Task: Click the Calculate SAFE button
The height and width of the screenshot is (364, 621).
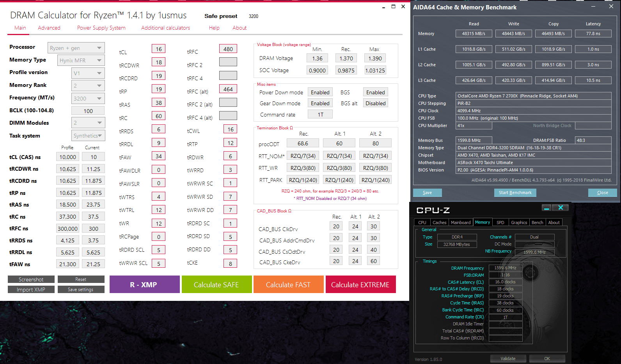Action: [216, 284]
